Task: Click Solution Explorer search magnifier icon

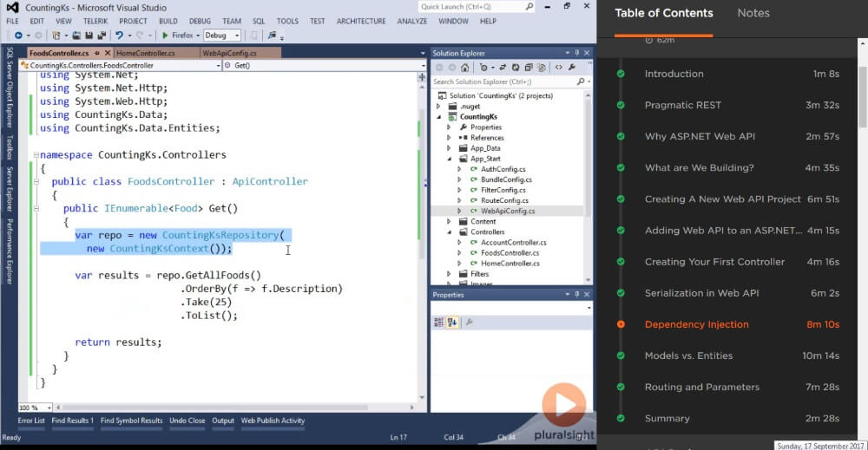Action: pyautogui.click(x=580, y=82)
